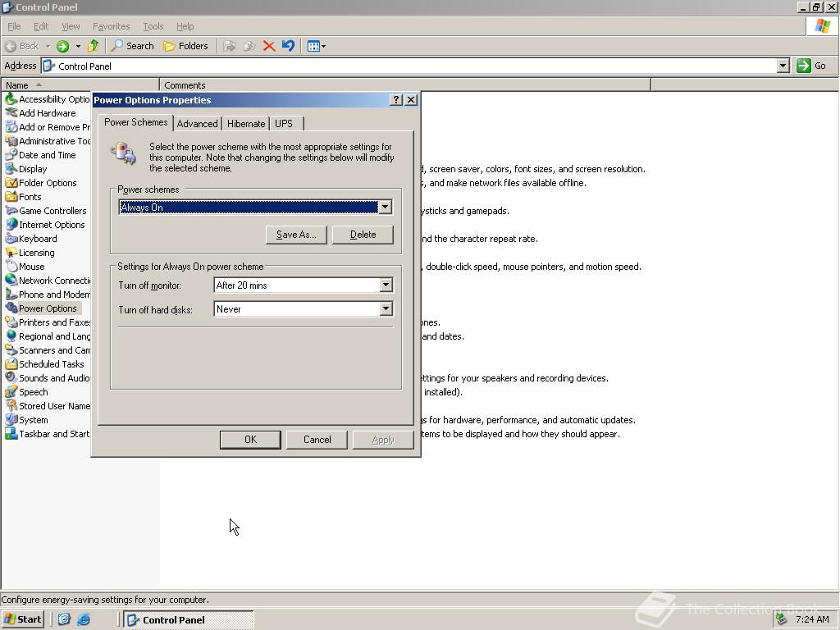Select the Fonts folder icon

tap(11, 197)
